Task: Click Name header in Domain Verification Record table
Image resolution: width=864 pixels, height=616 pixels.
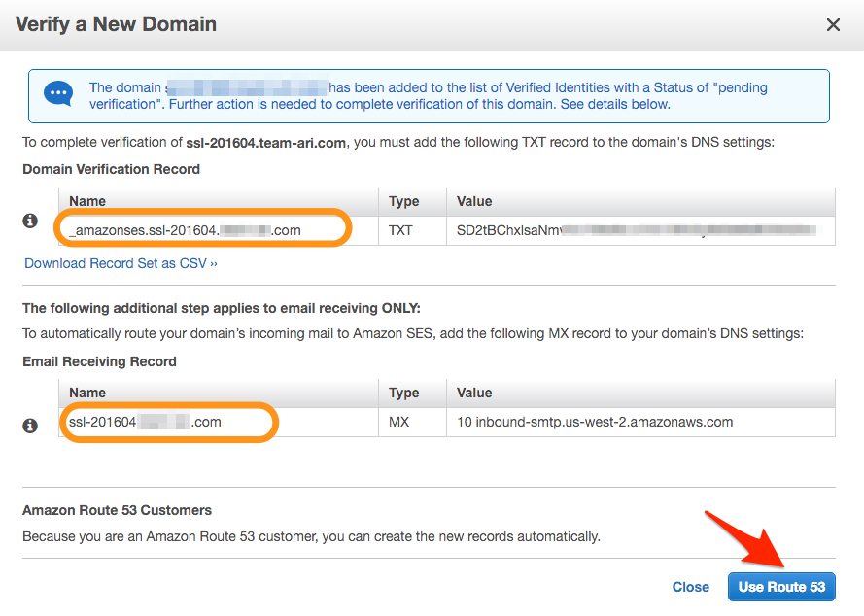Action: [87, 201]
